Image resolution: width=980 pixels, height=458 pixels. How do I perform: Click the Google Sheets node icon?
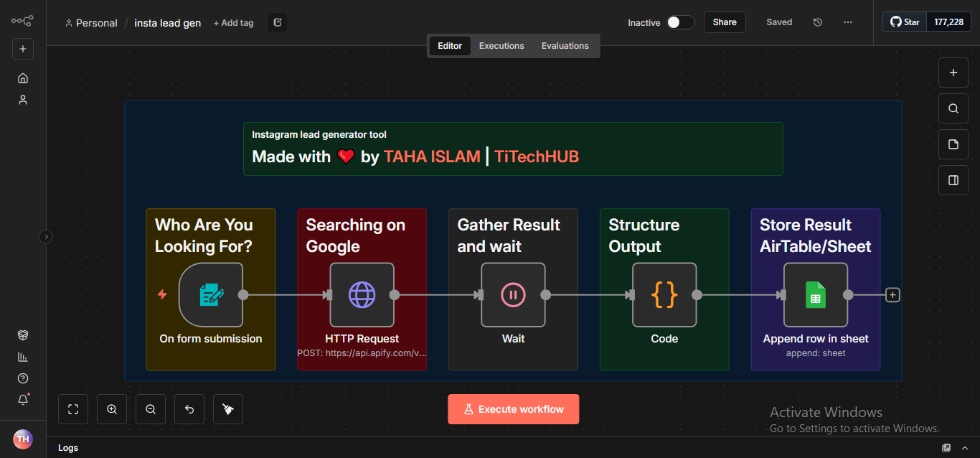tap(815, 295)
